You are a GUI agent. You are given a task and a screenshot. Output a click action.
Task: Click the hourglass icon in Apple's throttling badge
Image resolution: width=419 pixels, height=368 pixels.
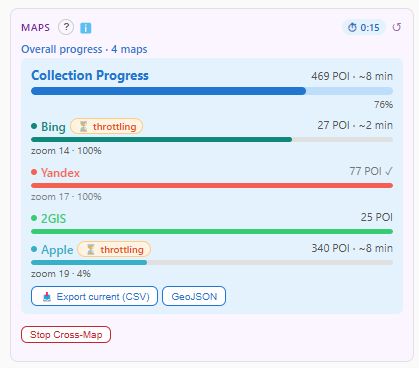coord(91,249)
